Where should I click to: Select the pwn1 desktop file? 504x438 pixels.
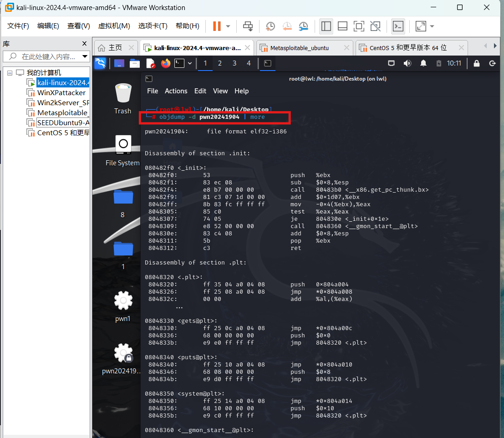(x=123, y=306)
